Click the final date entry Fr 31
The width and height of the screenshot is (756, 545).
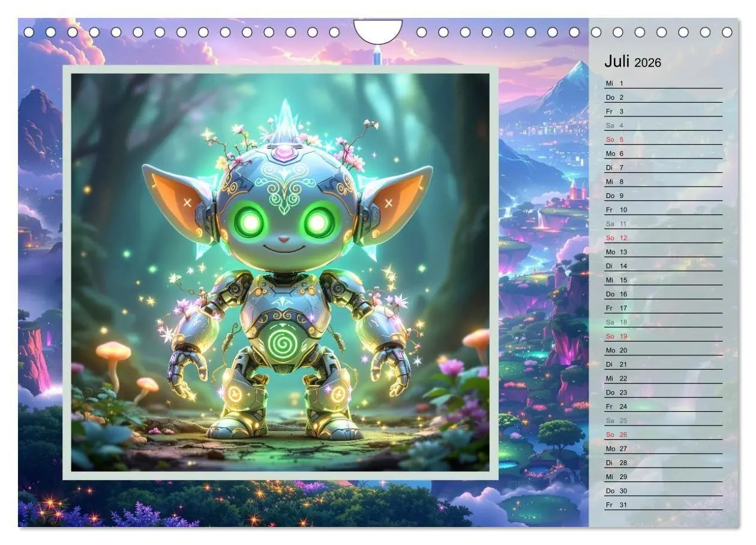(x=615, y=506)
